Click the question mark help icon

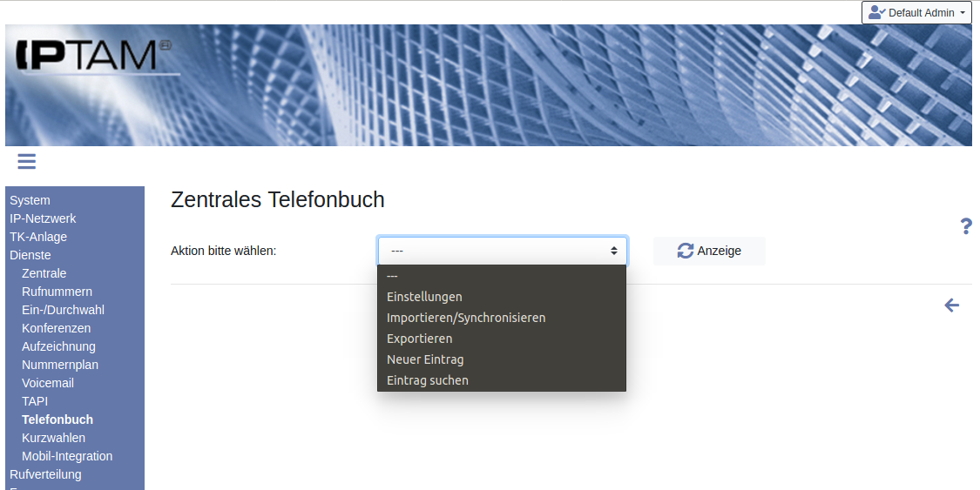965,226
